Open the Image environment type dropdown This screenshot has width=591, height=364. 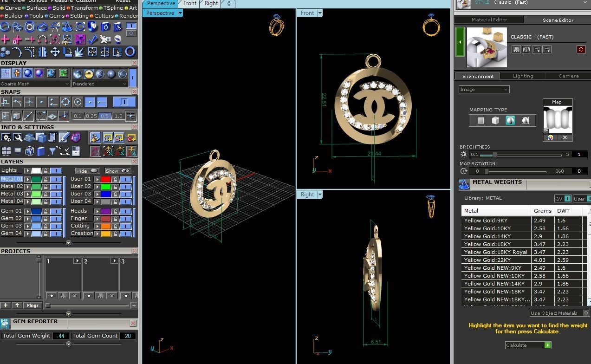coord(484,89)
